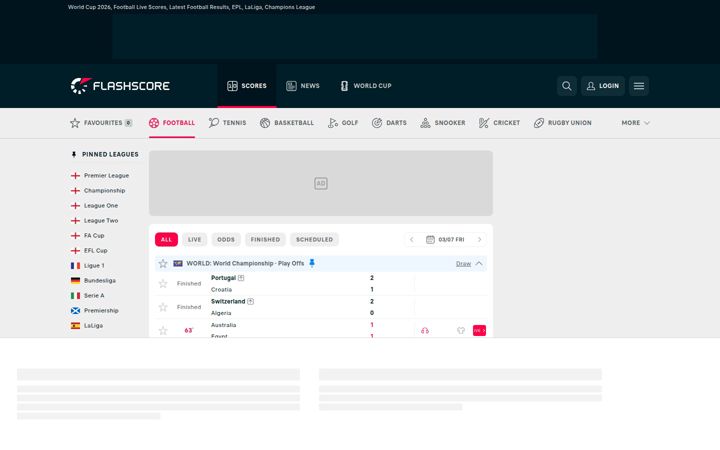Open the hamburger menu icon
Screen dimensions: 720x450
[639, 86]
